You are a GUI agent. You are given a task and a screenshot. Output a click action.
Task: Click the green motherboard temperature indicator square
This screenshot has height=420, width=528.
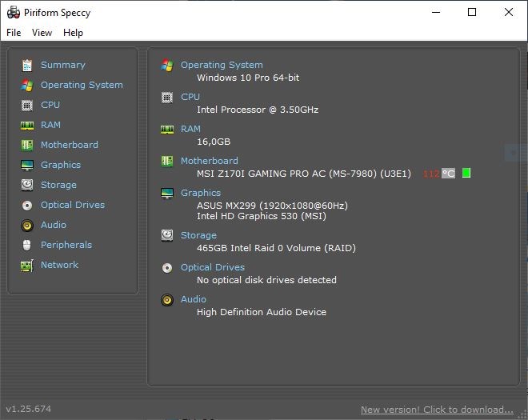coord(466,174)
